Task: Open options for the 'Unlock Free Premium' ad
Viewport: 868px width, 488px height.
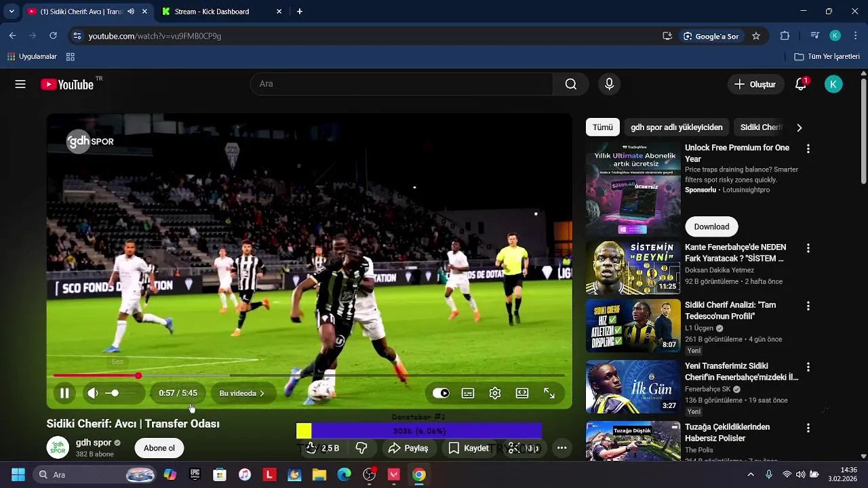Action: pos(808,148)
